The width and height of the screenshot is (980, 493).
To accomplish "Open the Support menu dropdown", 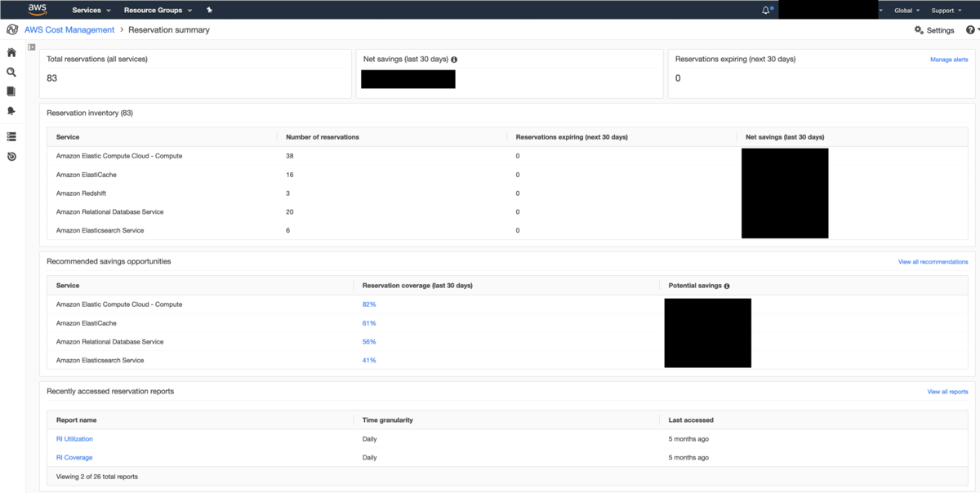I will pos(947,11).
